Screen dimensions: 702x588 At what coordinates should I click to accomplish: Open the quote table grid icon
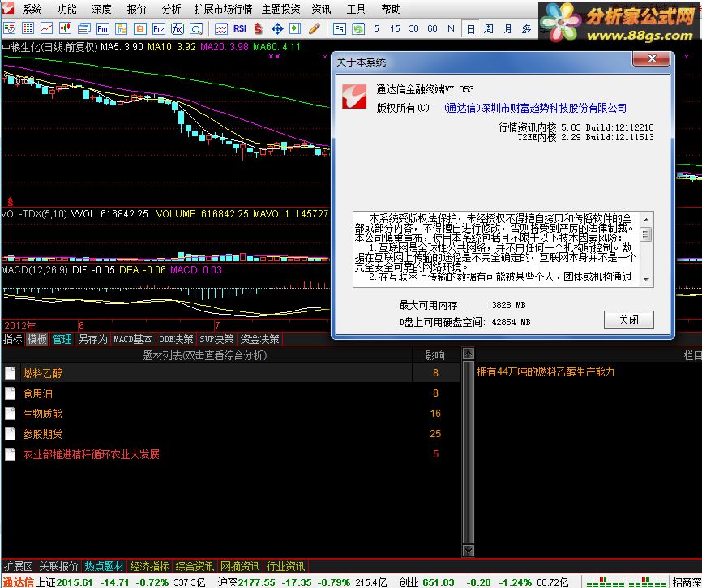pyautogui.click(x=28, y=28)
